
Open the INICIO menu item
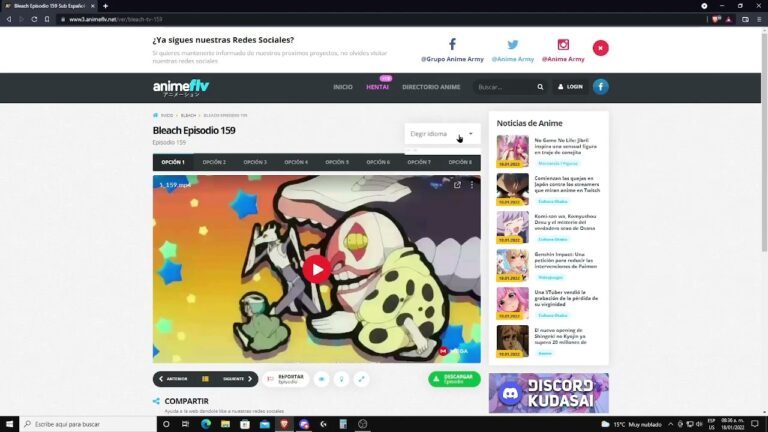click(x=343, y=87)
